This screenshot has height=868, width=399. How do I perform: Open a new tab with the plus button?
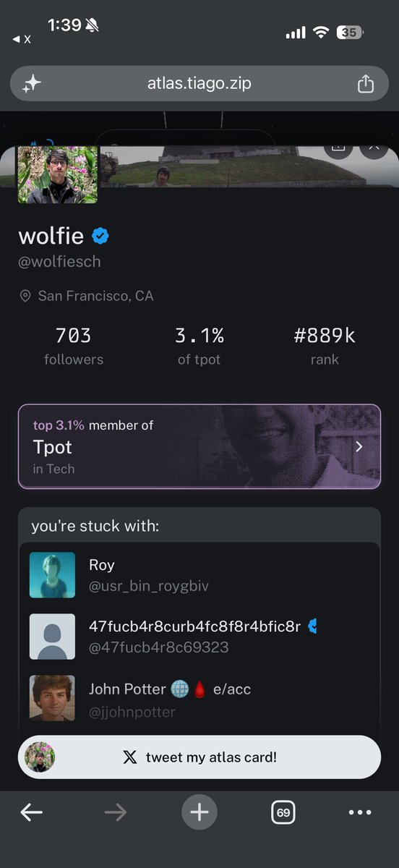(199, 813)
